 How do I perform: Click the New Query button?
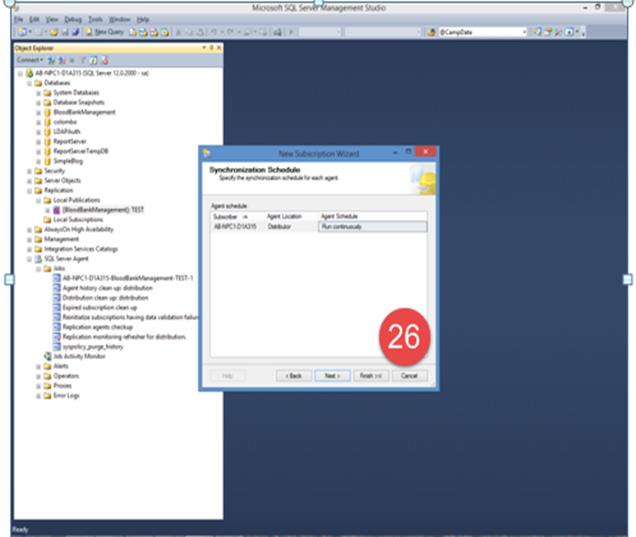pyautogui.click(x=105, y=32)
